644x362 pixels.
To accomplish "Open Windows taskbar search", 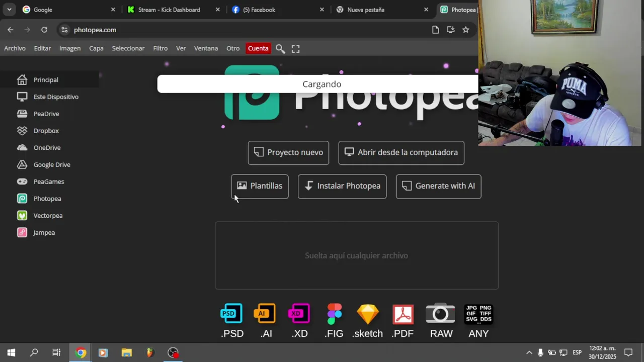I will point(34,352).
